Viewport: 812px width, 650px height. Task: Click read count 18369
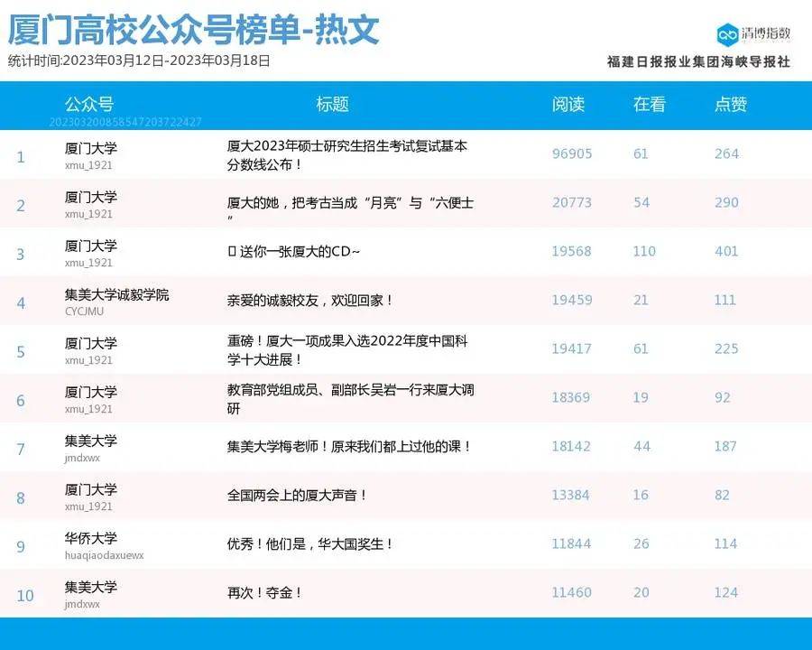571,397
